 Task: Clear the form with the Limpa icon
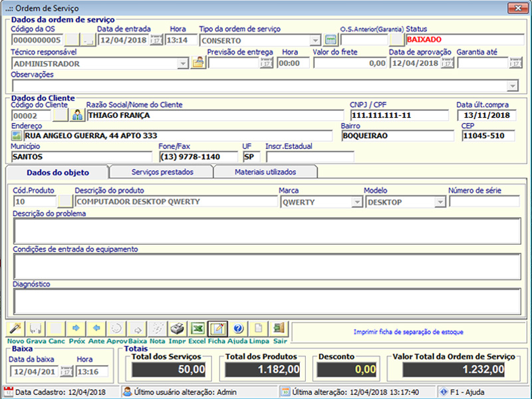click(x=258, y=329)
